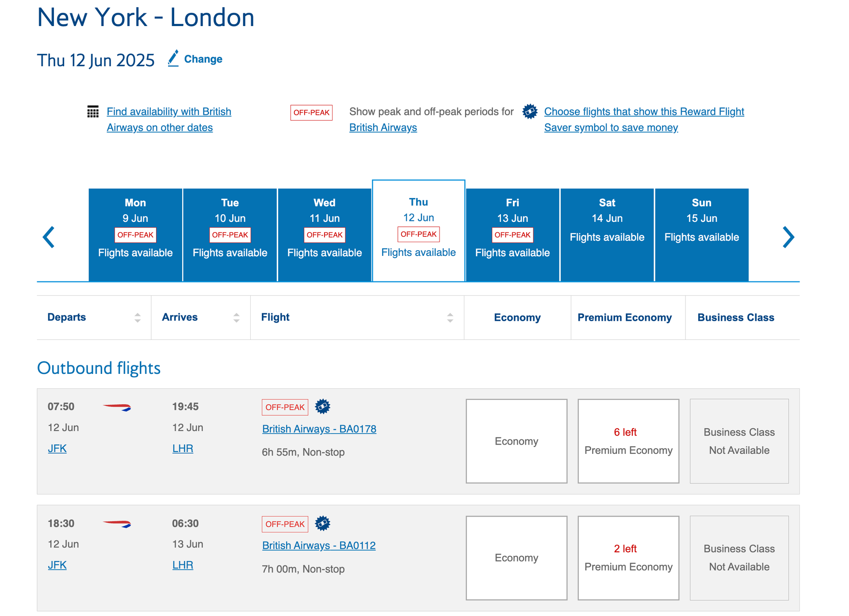Click the British Airways logo on the 18:30 flight
The image size is (849, 616).
pyautogui.click(x=119, y=525)
